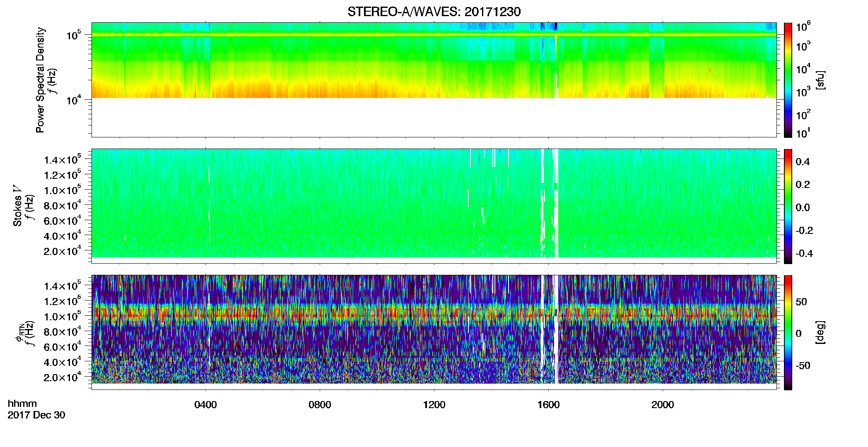Click the 0800 time tick label
This screenshot has height=447, width=868.
pyautogui.click(x=320, y=405)
